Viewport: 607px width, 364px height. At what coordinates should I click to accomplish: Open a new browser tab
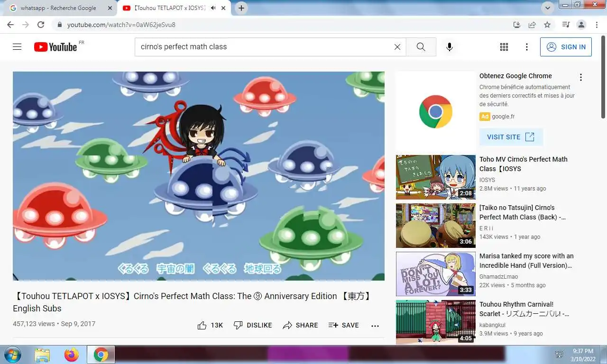[241, 8]
